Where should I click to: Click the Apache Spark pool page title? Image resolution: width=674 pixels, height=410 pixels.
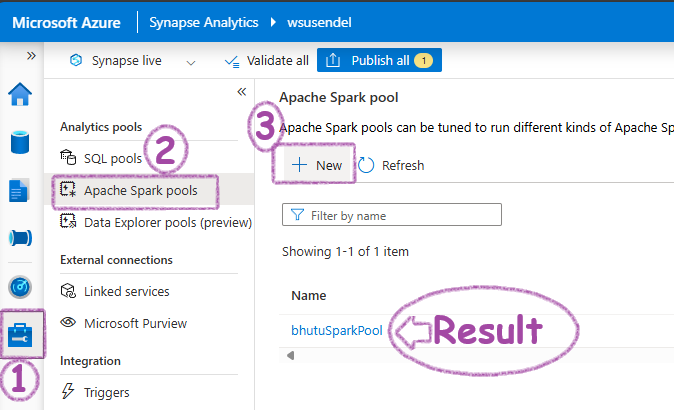pyautogui.click(x=339, y=98)
